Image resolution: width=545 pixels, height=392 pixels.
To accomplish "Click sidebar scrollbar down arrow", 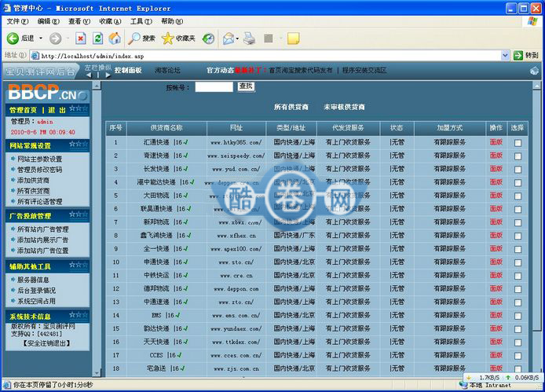I will (97, 373).
